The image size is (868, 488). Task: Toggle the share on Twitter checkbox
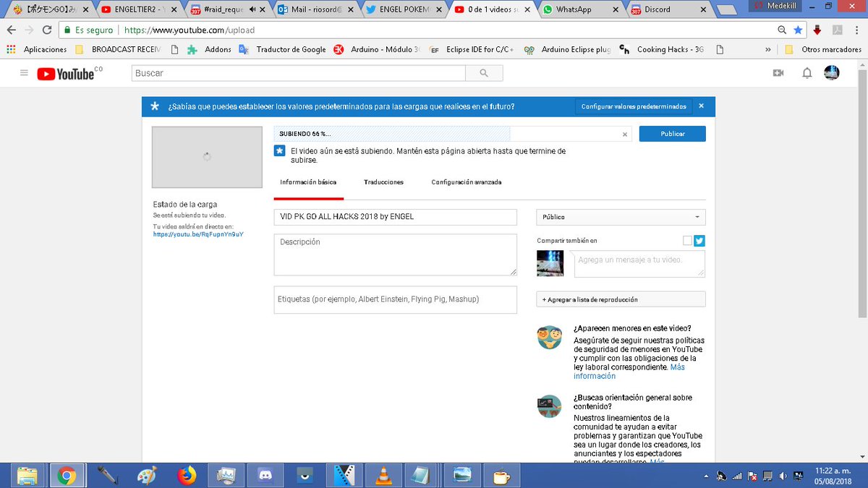pyautogui.click(x=687, y=241)
